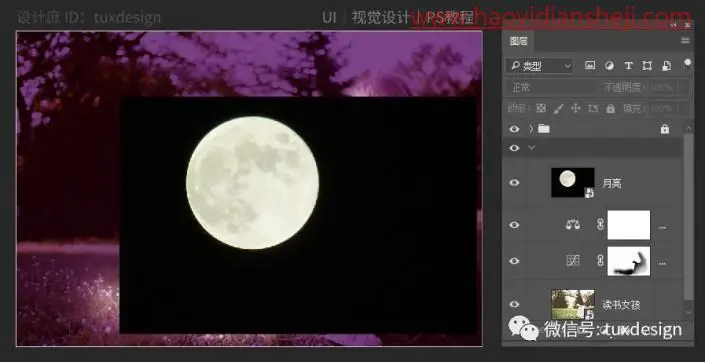Open the Layers panel options menu
The image size is (705, 362).
685,41
